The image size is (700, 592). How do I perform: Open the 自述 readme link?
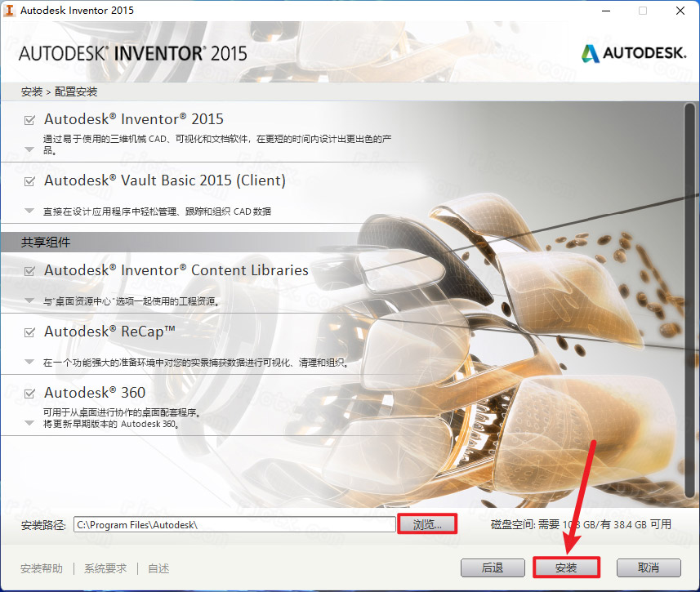[158, 568]
